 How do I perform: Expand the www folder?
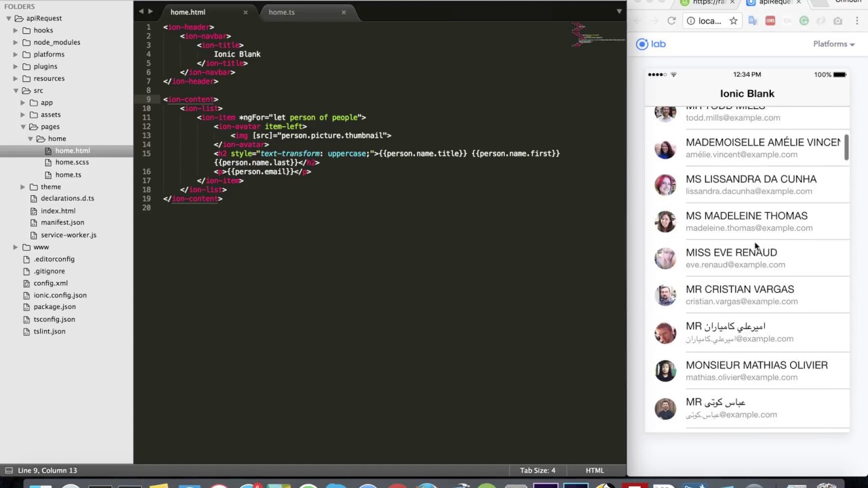16,247
